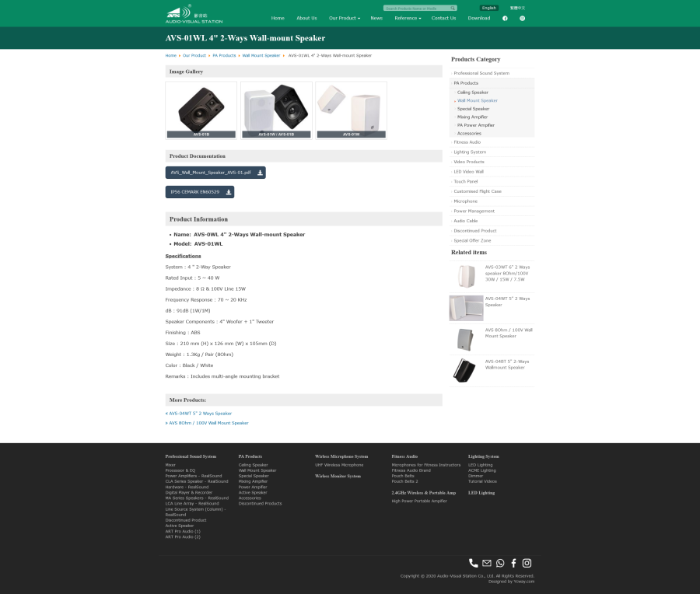Open AVS-04WT 5" 2 Ways Speaker link
The height and width of the screenshot is (594, 700).
(x=200, y=414)
